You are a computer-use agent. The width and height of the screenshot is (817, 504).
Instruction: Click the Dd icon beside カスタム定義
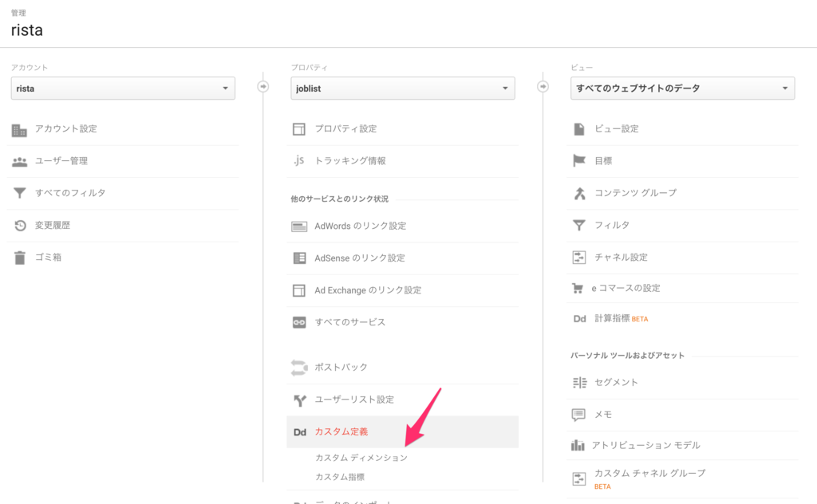300,432
